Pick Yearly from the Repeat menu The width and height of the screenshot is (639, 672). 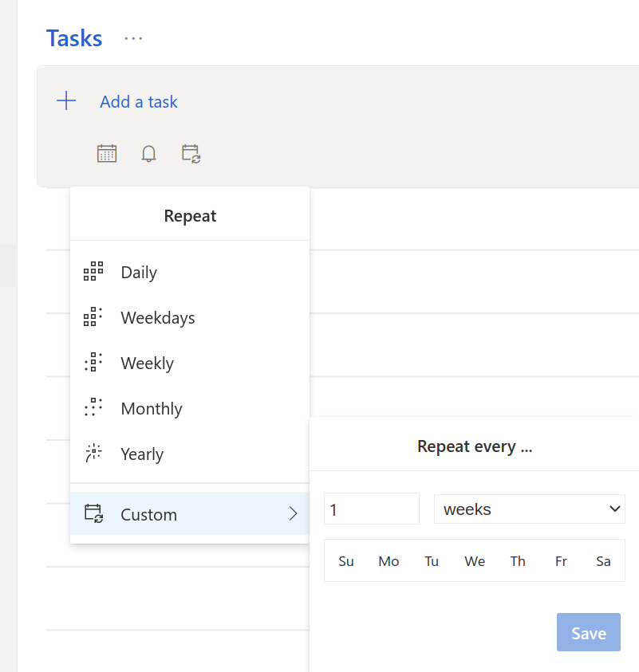click(142, 454)
